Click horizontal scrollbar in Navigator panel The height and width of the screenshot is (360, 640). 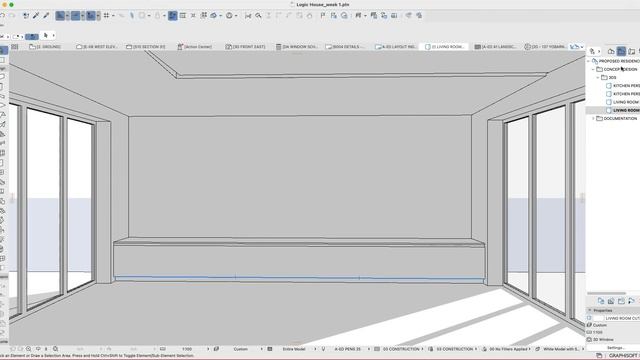coord(607,293)
